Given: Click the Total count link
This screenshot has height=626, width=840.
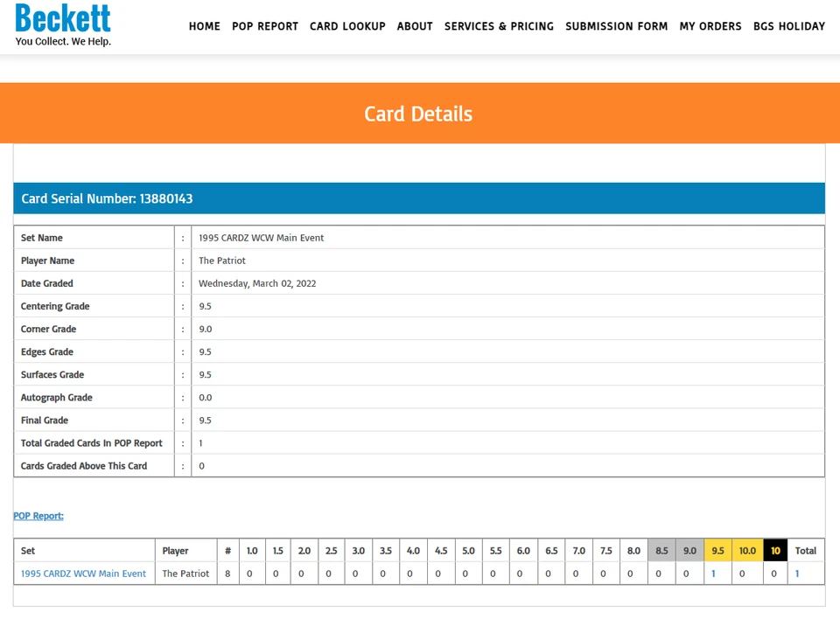Looking at the screenshot, I should (797, 574).
